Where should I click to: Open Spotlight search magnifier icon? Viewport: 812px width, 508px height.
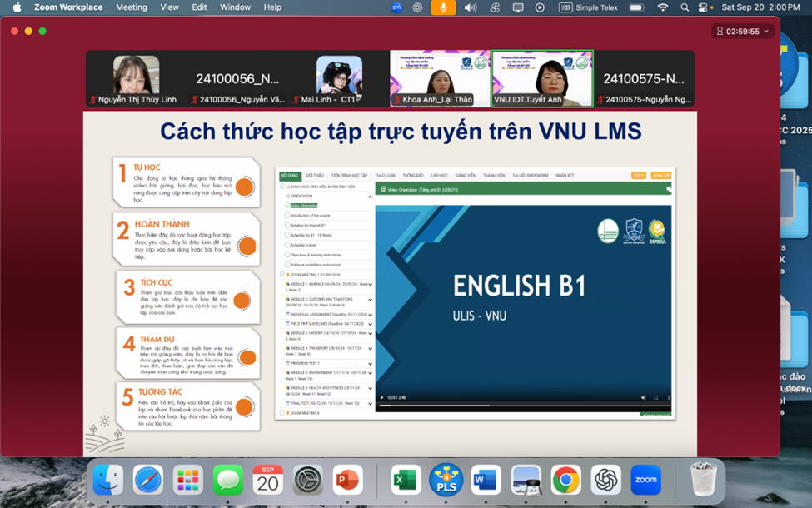685,7
